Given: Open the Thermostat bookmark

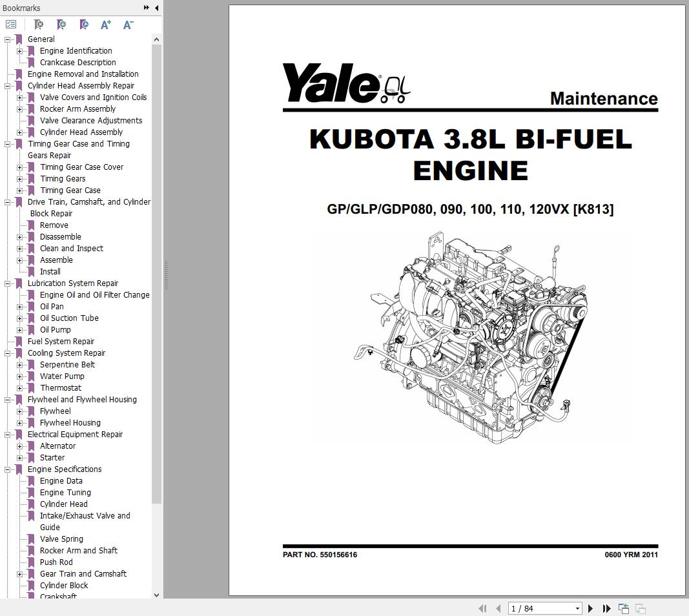Looking at the screenshot, I should click(x=61, y=388).
